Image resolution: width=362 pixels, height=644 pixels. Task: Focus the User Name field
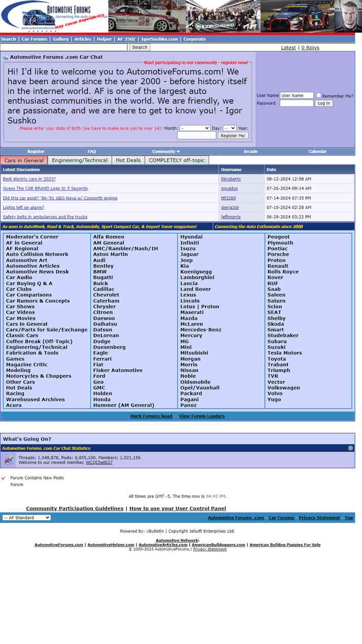(297, 96)
